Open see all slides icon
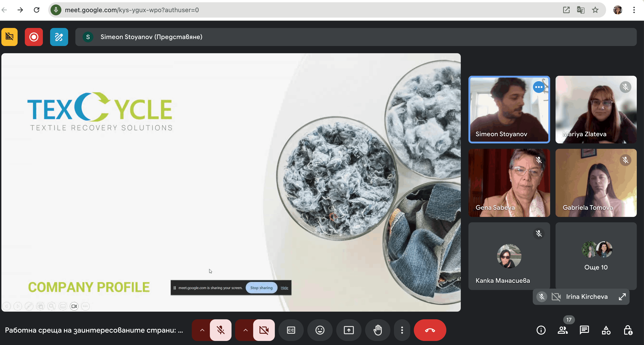 pos(40,306)
